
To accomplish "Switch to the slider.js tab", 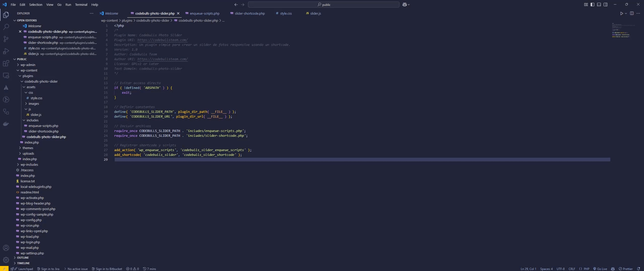I will point(313,13).
